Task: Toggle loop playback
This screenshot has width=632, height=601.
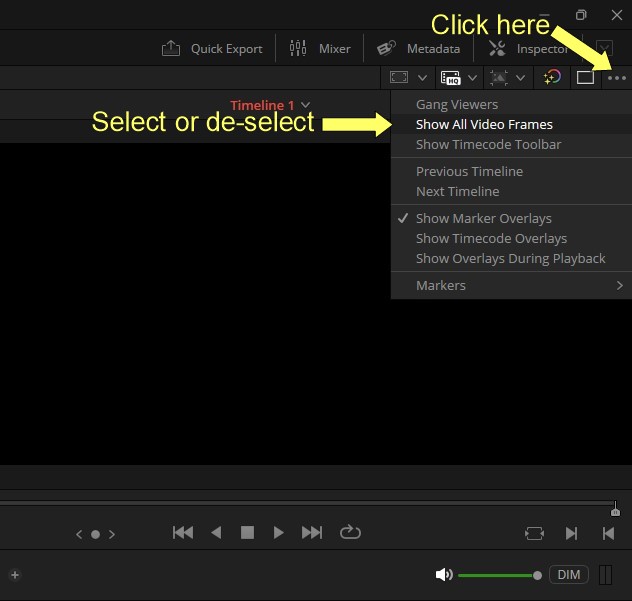Action: tap(350, 532)
